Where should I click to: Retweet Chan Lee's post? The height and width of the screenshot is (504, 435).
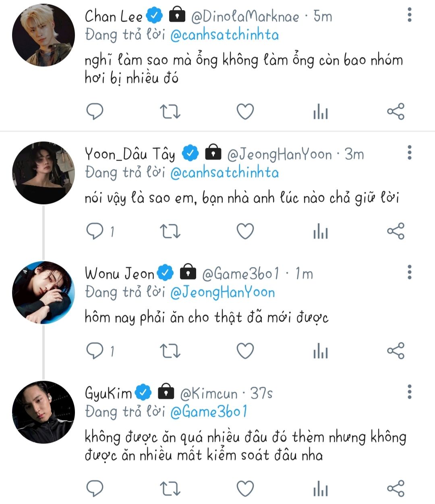click(x=170, y=112)
